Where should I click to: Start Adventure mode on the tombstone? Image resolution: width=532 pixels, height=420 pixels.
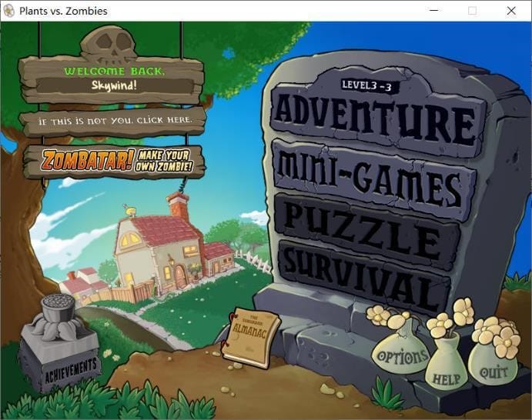376,117
